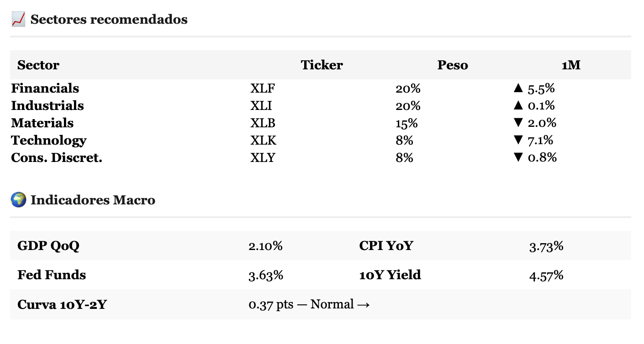Click the XLB ticker symbol

(263, 123)
